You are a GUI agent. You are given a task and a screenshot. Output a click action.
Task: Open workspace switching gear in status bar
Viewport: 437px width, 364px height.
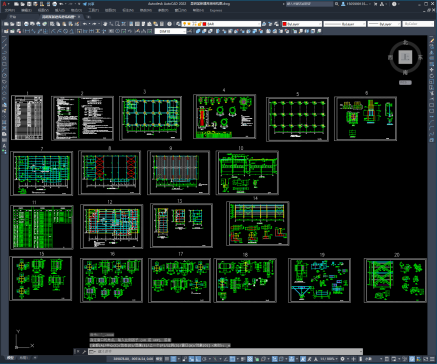tap(342, 359)
